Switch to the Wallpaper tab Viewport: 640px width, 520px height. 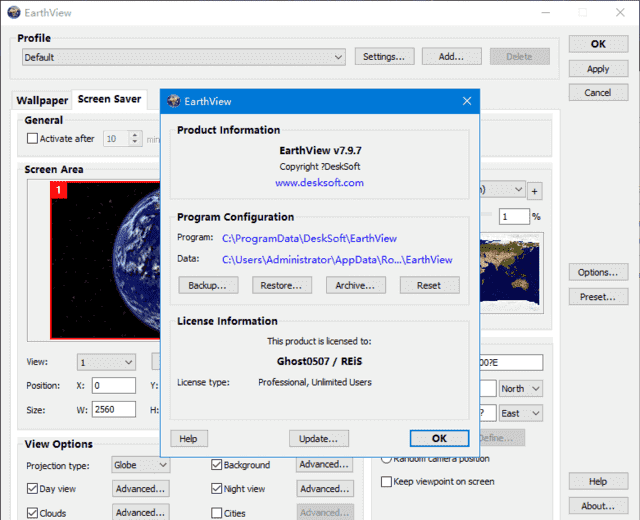[42, 100]
